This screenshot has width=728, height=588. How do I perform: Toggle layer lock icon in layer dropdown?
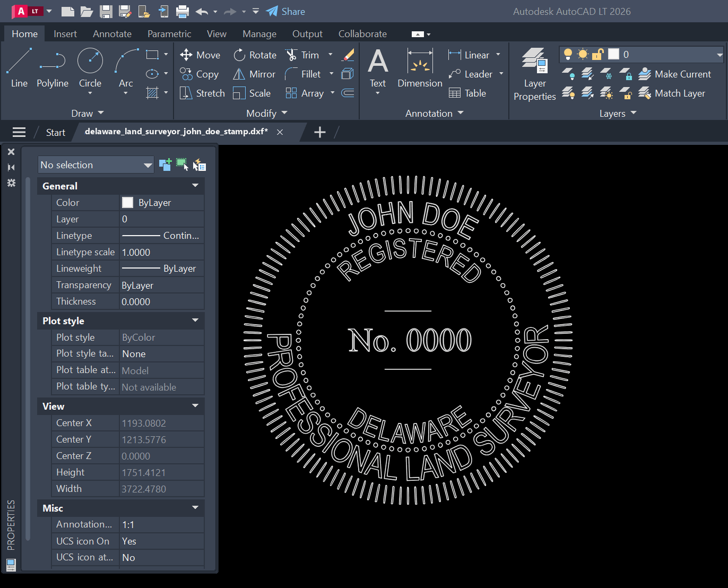597,54
